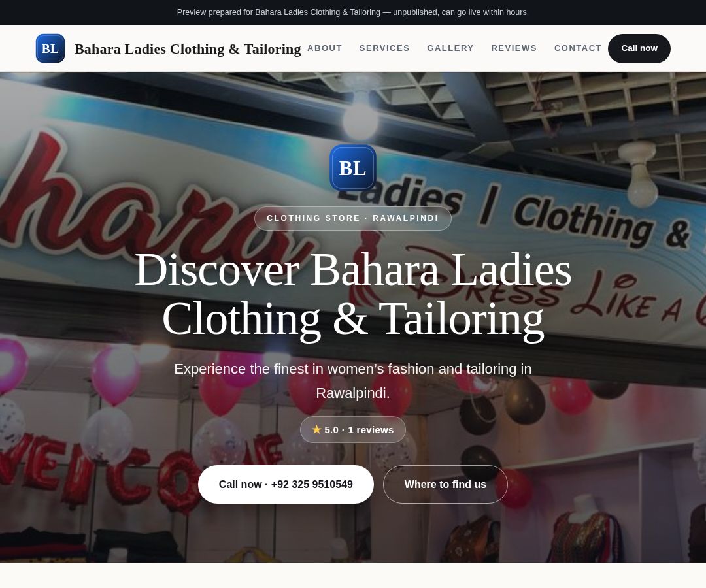Screen dimensions: 706x588
Task: Open the Gallery nav item
Action: coord(450,48)
